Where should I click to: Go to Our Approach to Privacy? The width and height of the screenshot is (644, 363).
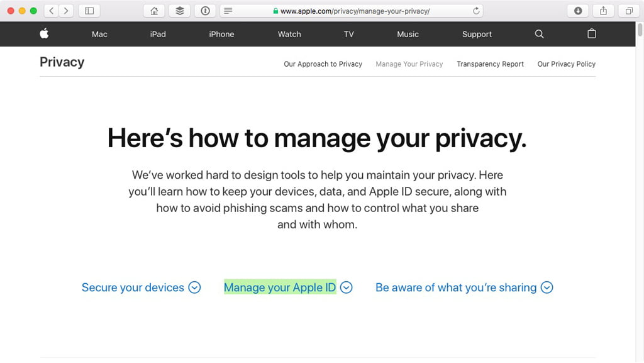[x=323, y=64]
